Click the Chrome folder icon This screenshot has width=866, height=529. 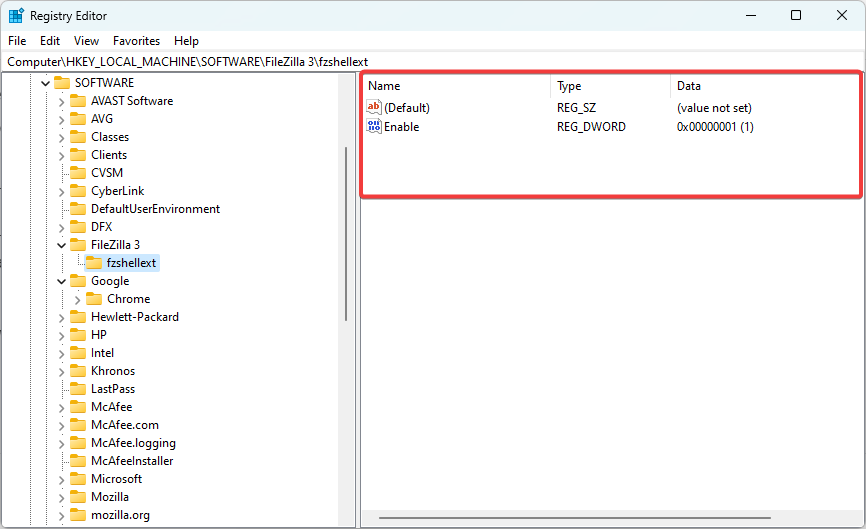point(94,299)
